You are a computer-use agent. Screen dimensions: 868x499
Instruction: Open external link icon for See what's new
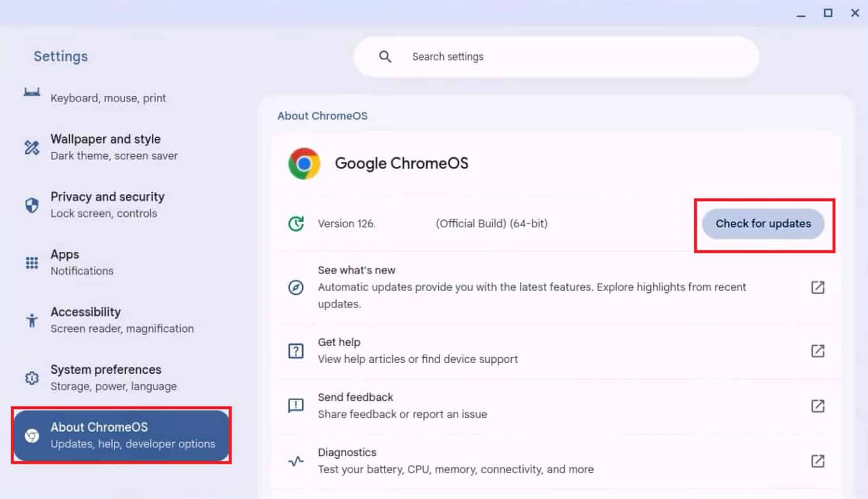click(x=817, y=287)
